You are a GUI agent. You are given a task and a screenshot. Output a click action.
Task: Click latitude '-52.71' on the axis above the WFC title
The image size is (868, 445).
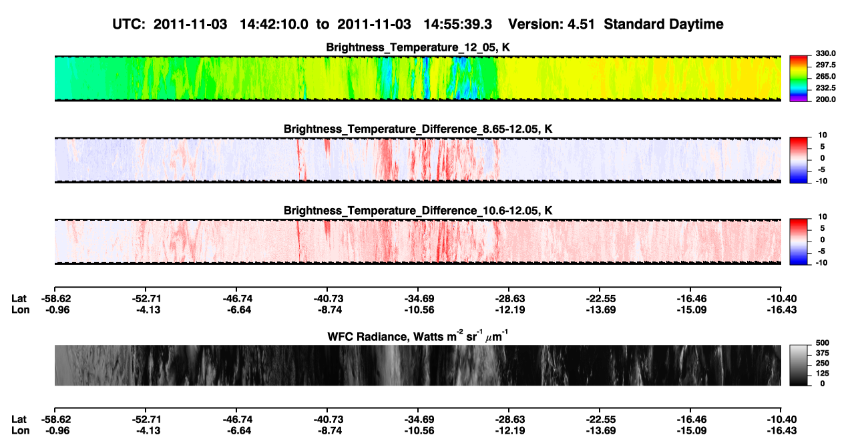coord(146,299)
